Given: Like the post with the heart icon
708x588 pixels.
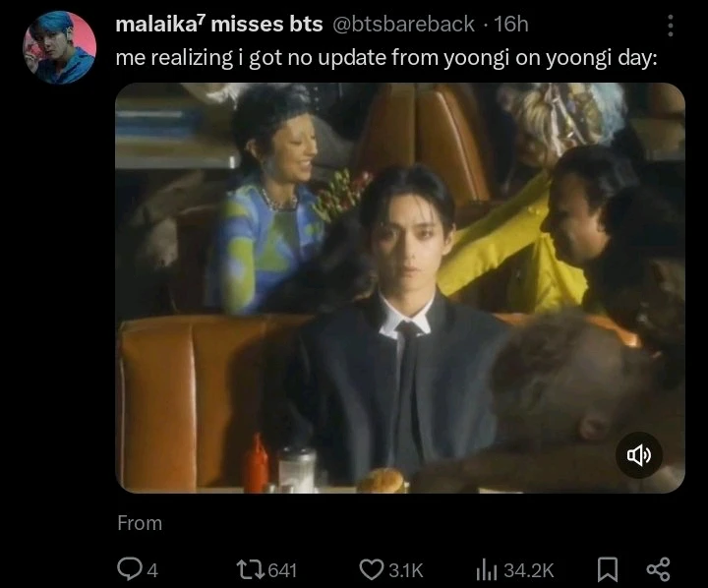Looking at the screenshot, I should click(370, 569).
